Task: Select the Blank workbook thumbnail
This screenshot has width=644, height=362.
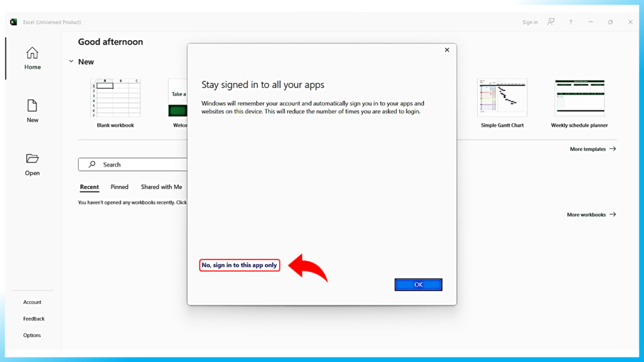Action: pyautogui.click(x=115, y=98)
